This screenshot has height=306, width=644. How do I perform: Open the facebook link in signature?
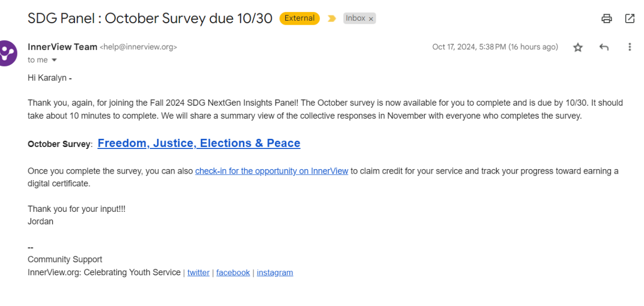pos(233,273)
